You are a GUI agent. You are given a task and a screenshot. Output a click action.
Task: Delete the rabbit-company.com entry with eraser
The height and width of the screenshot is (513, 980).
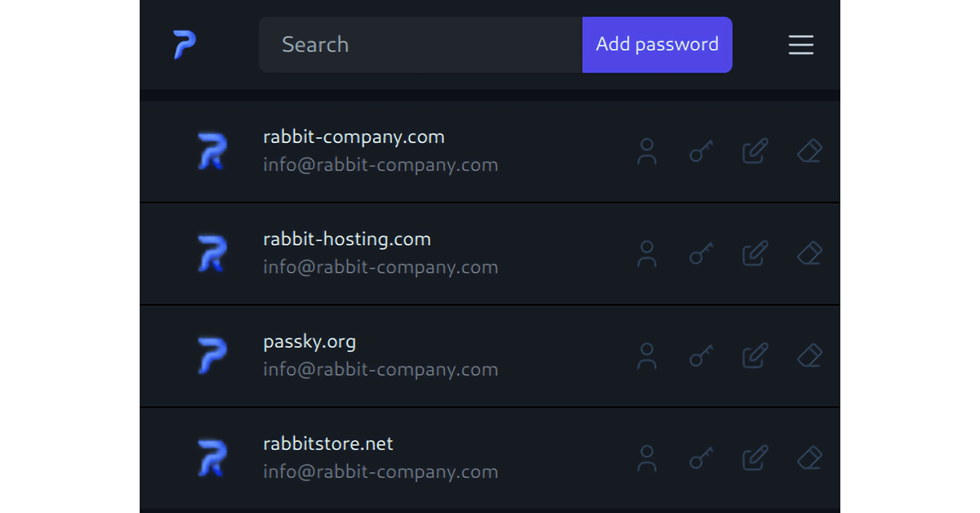coord(808,151)
